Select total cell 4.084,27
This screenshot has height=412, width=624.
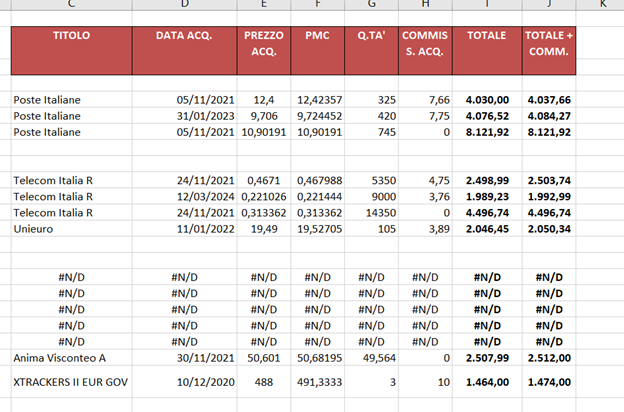pos(549,116)
